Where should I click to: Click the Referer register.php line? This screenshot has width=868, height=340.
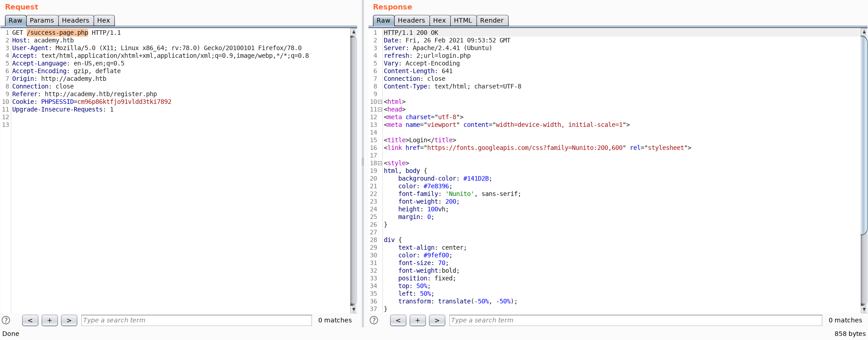tap(85, 94)
